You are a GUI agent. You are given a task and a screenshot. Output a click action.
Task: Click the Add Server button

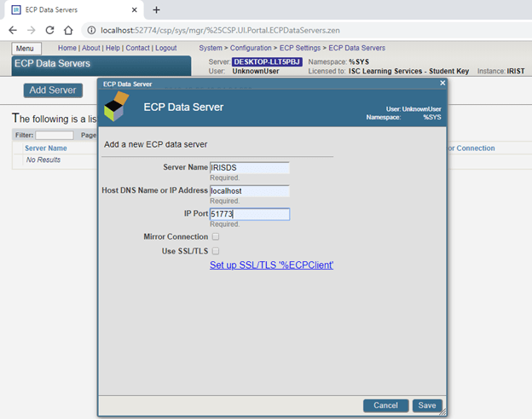pos(53,90)
